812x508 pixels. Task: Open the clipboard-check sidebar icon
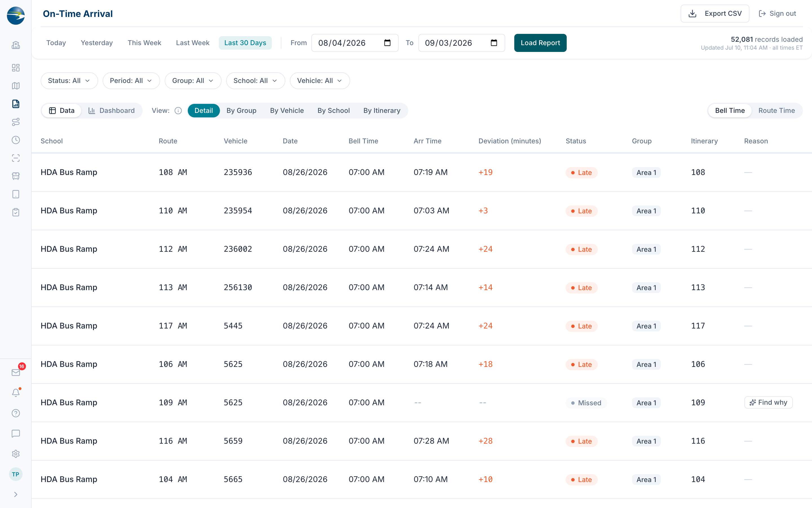(x=16, y=212)
